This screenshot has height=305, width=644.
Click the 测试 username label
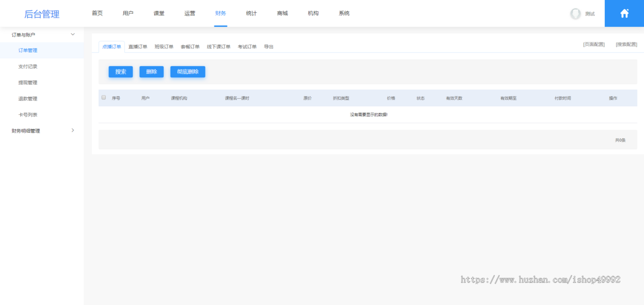(x=590, y=14)
